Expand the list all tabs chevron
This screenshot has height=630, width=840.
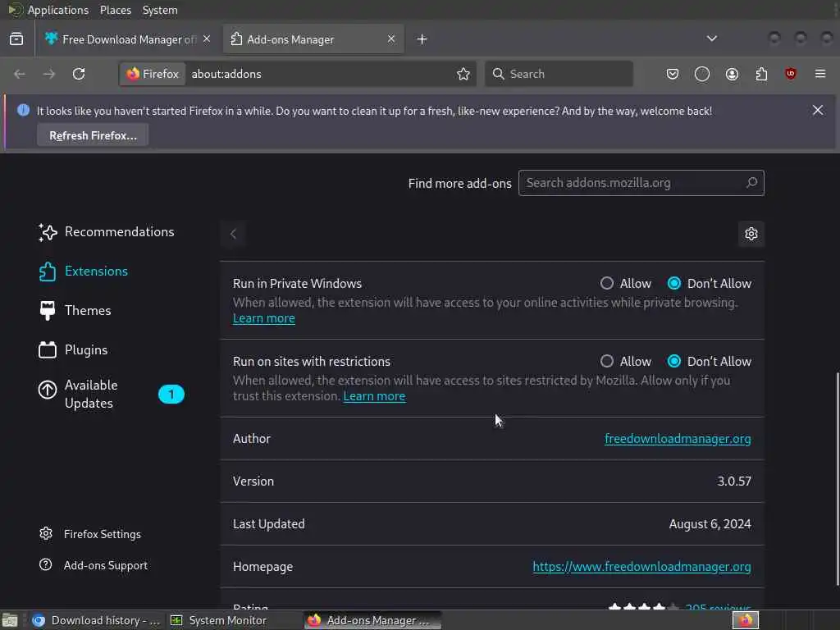[711, 39]
